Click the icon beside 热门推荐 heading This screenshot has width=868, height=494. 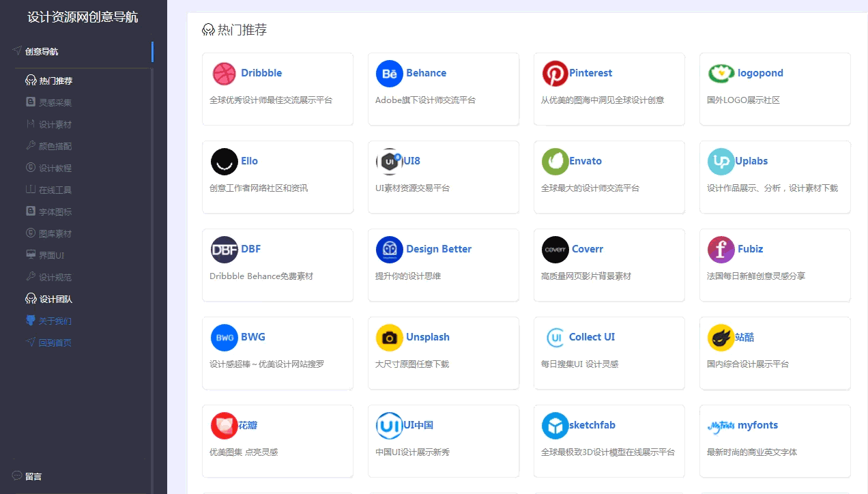click(x=208, y=30)
